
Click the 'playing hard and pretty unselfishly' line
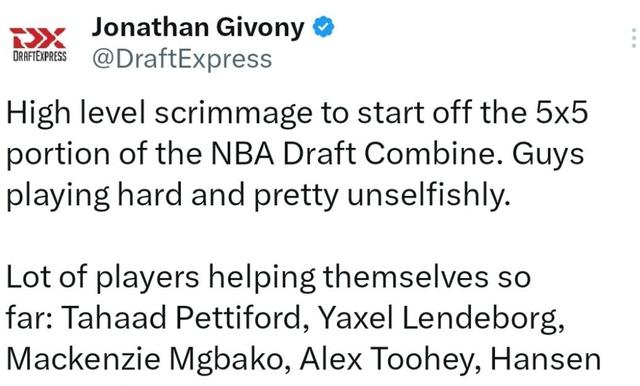tap(258, 196)
